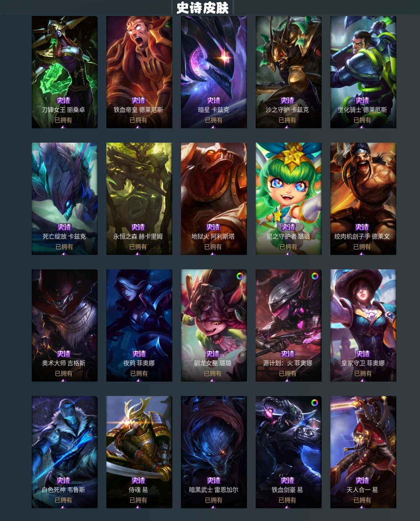Image resolution: width=420 pixels, height=521 pixels.
Task: Choose the 绞肉机刽子手 德莱文 skin card
Action: 363,199
